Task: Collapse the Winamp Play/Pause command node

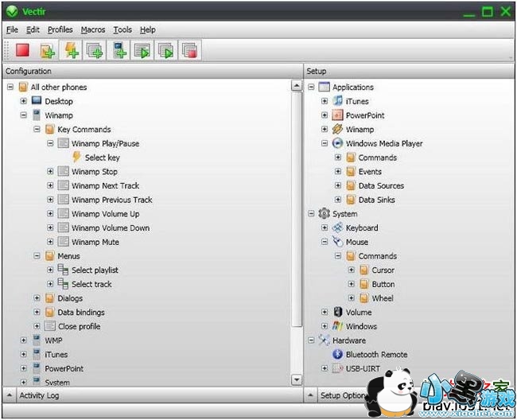Action: pyautogui.click(x=51, y=144)
